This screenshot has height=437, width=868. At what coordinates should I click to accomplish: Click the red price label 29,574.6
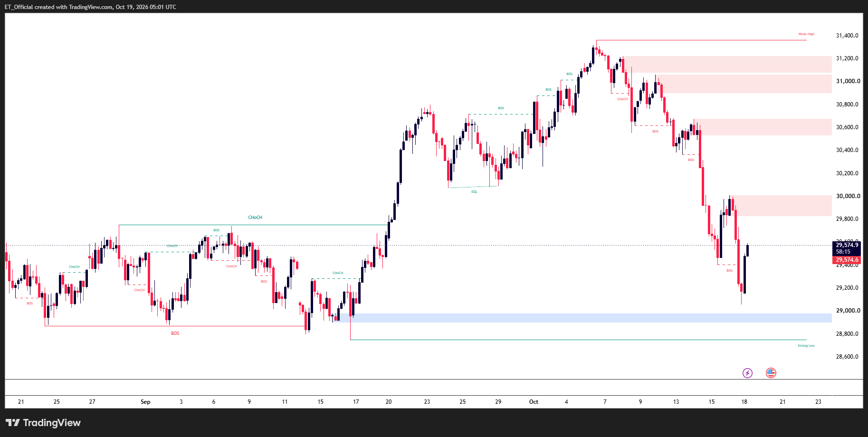tap(847, 260)
